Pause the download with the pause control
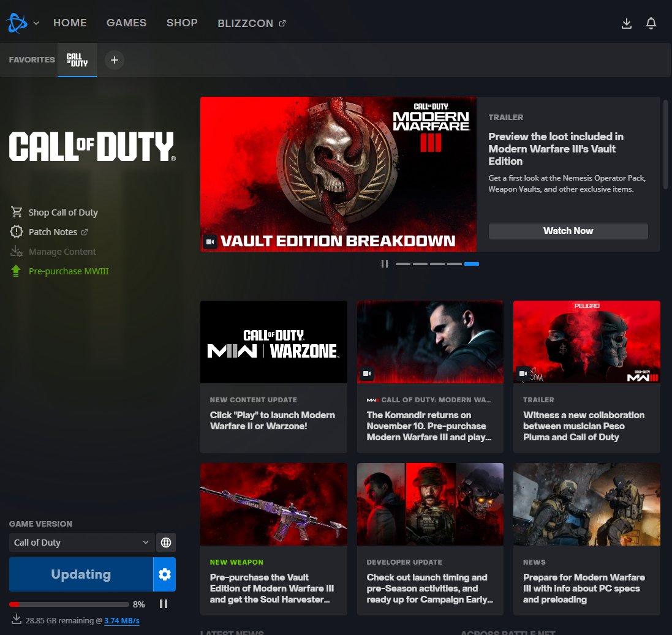The height and width of the screenshot is (635, 672). click(x=164, y=603)
